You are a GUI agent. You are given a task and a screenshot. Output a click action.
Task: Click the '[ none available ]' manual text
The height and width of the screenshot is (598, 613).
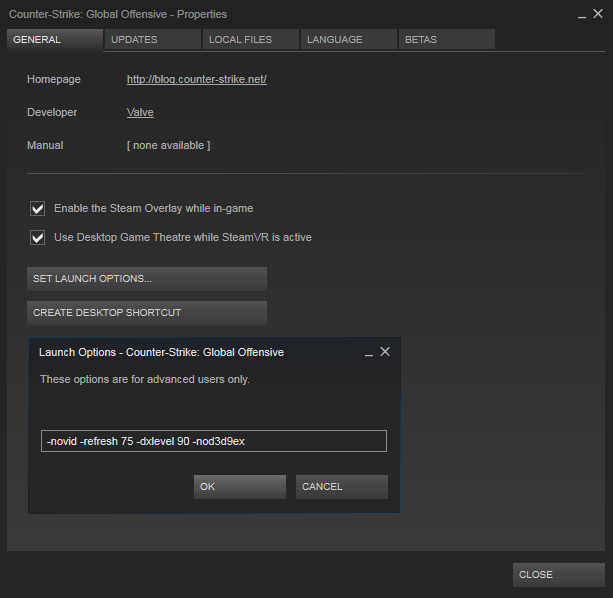(x=168, y=145)
